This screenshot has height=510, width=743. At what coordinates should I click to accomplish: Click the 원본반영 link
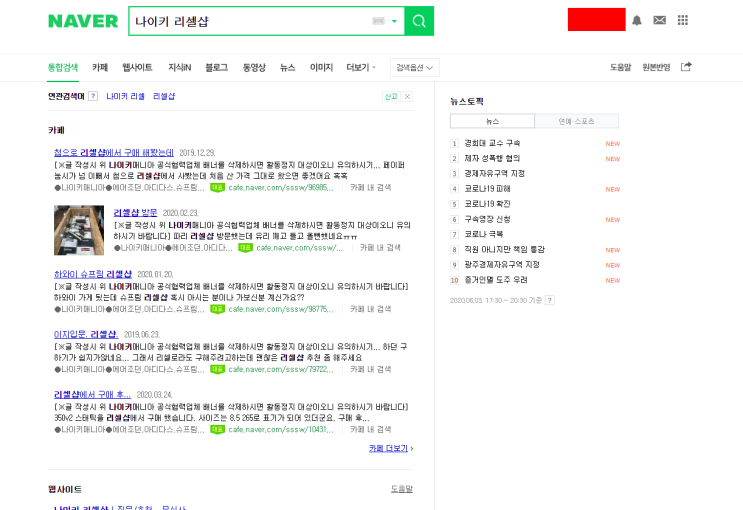656,67
